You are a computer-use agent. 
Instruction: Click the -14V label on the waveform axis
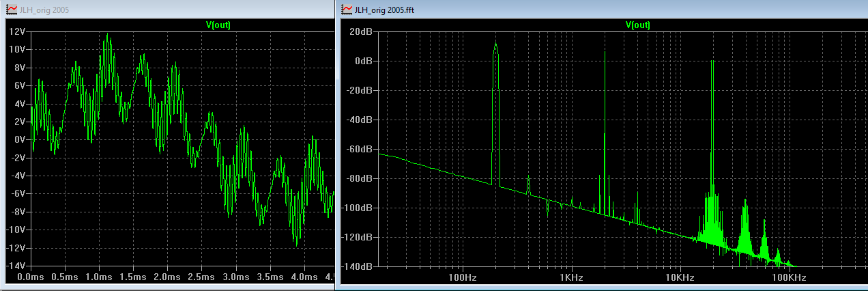point(16,265)
